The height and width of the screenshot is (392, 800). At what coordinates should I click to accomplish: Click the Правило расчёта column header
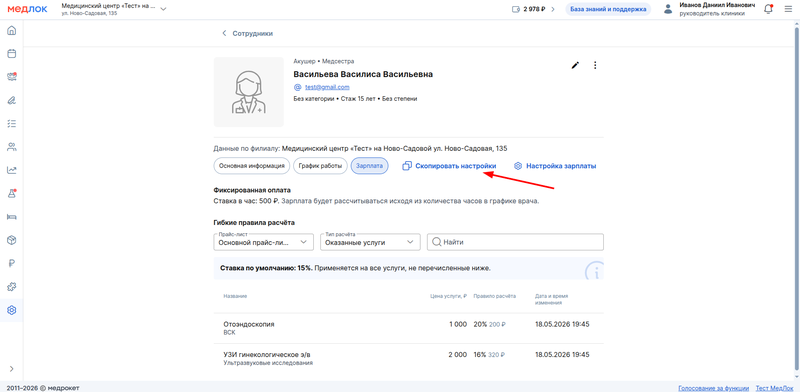494,296
